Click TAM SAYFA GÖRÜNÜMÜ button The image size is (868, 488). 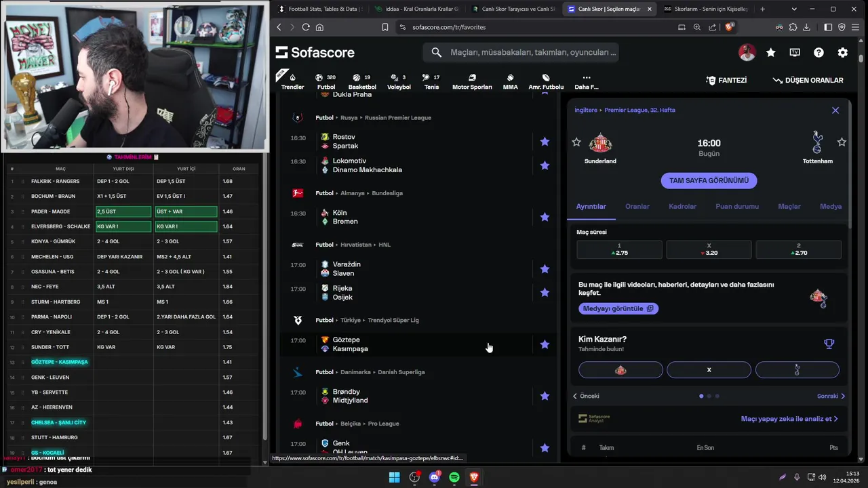(x=709, y=180)
